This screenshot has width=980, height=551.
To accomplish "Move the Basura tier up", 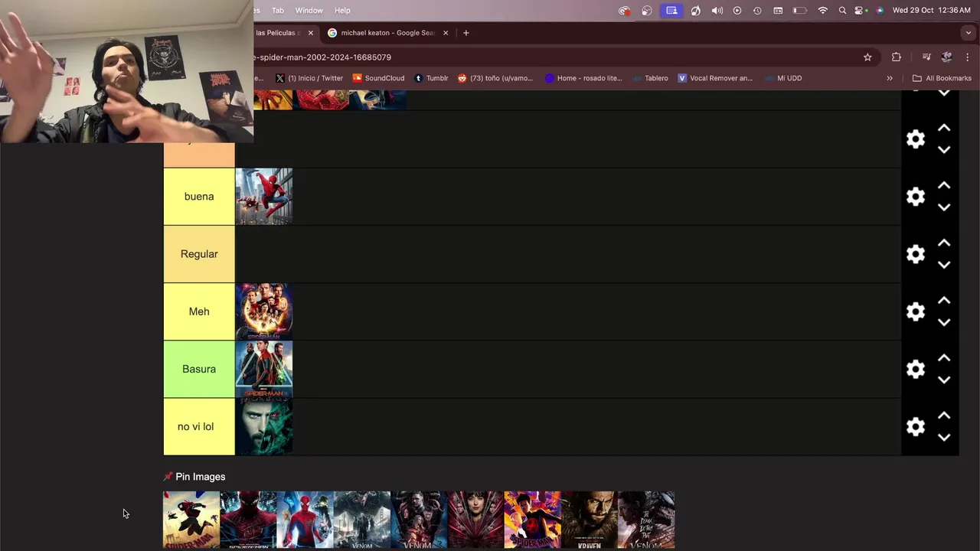I will point(944,358).
